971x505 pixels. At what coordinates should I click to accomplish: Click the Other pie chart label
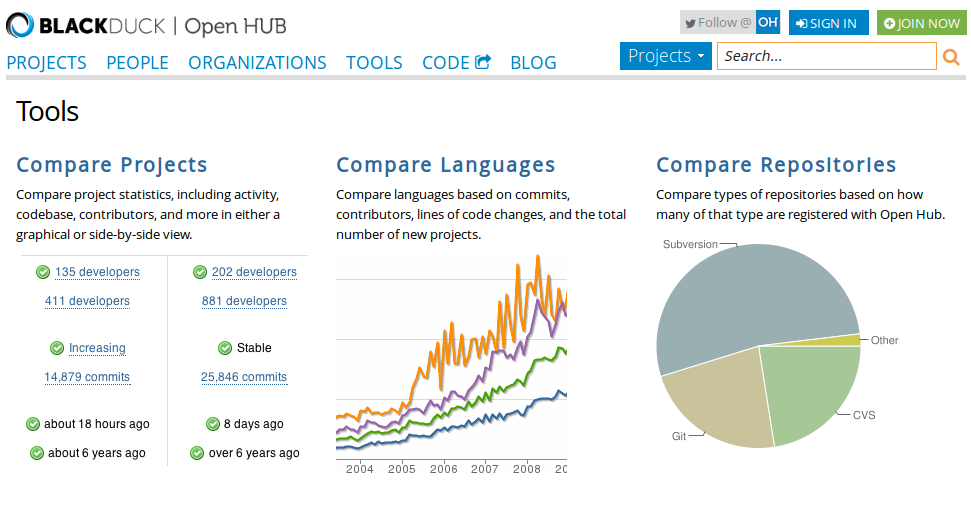(x=884, y=341)
